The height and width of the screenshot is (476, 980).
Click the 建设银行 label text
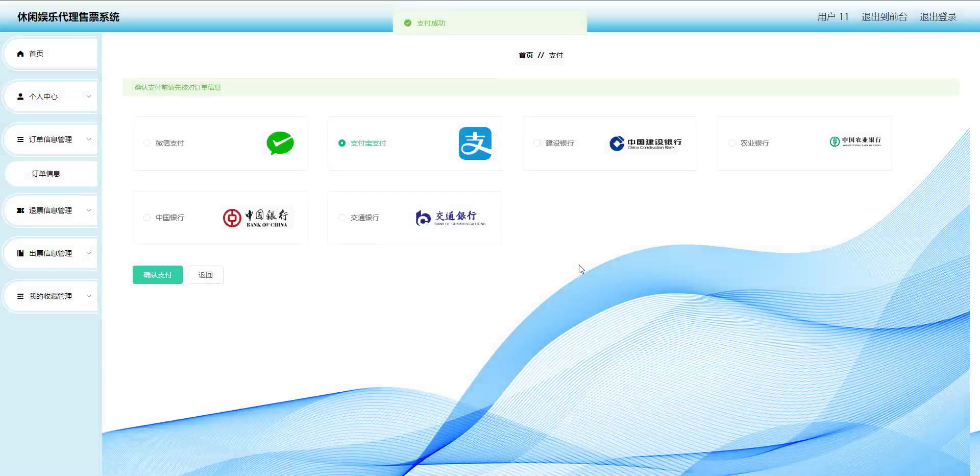tap(560, 143)
